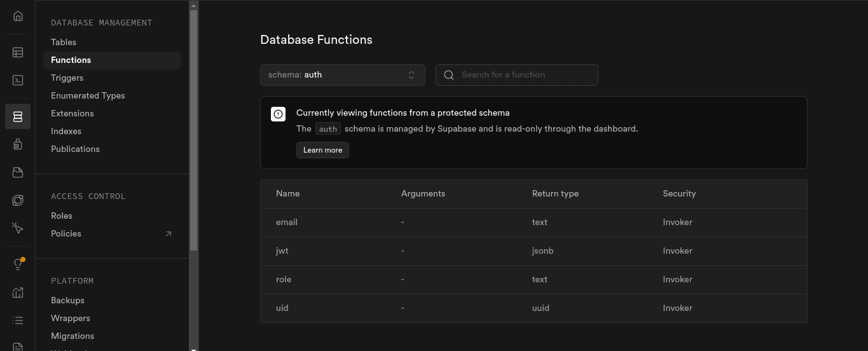This screenshot has width=868, height=351.
Task: Click the Database Functions heading
Action: coord(317,40)
